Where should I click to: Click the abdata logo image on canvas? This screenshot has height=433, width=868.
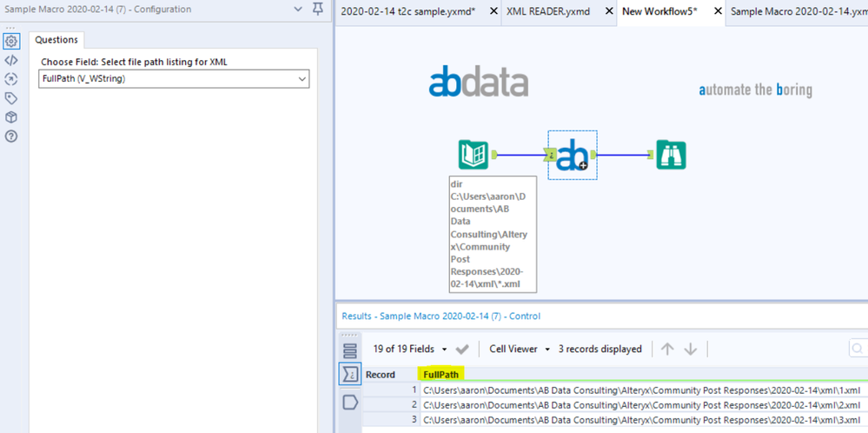tap(478, 82)
